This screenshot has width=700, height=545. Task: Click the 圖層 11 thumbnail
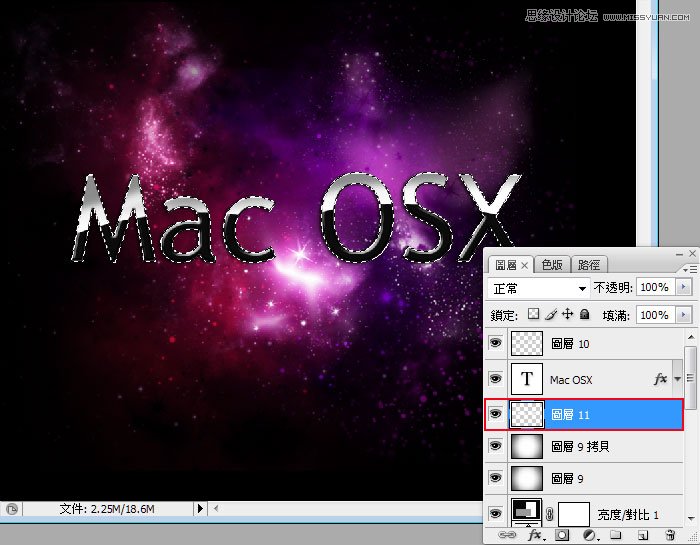pyautogui.click(x=527, y=414)
